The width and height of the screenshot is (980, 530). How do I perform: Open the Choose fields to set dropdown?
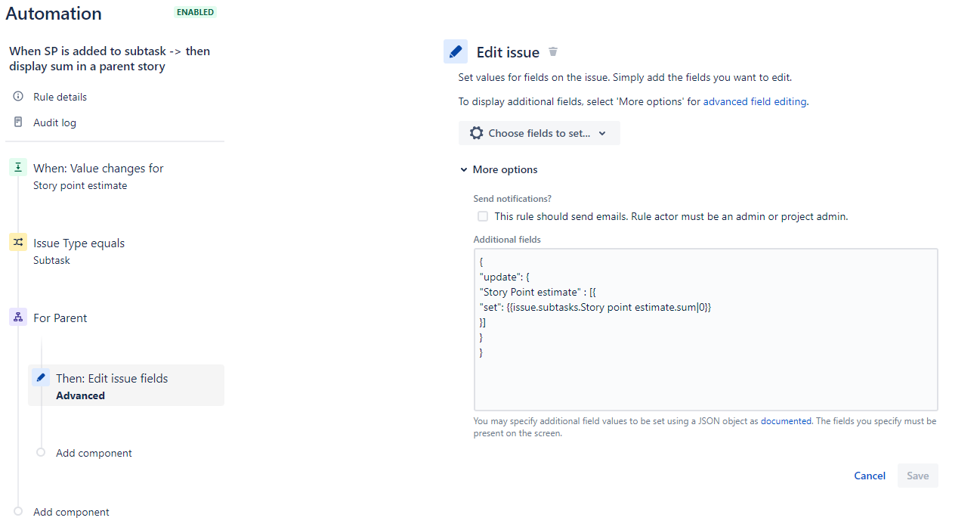coord(539,132)
